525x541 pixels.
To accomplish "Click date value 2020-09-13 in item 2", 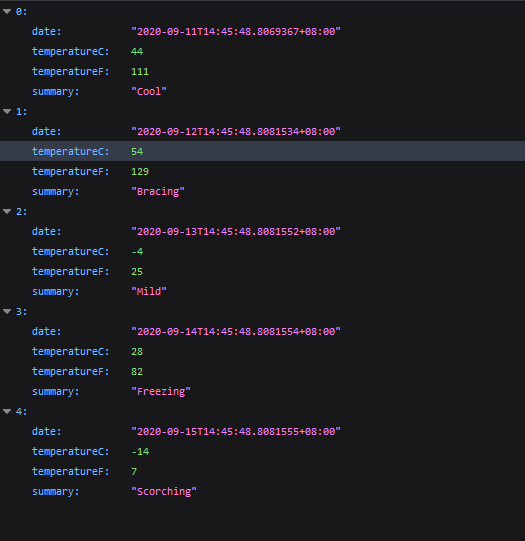I will tap(236, 232).
